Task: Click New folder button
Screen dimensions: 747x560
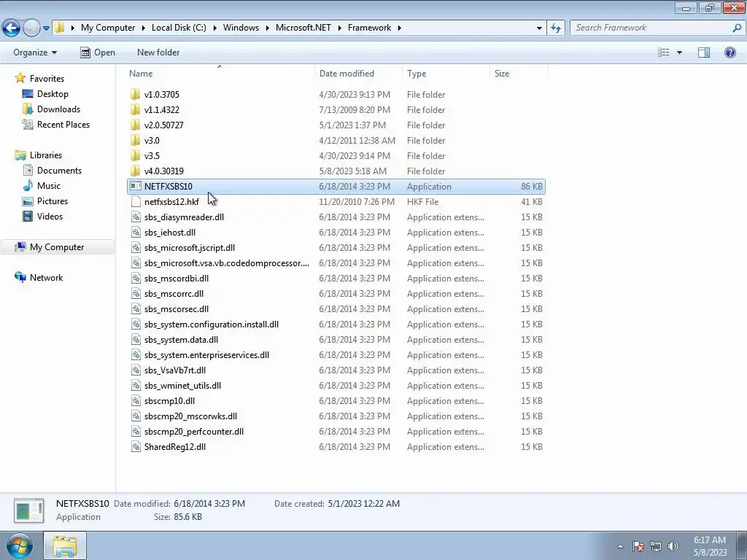Action: point(158,52)
